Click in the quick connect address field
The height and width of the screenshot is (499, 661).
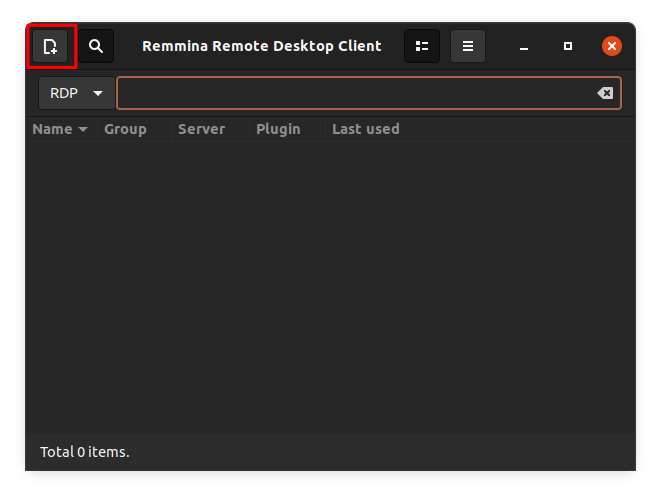(x=369, y=93)
